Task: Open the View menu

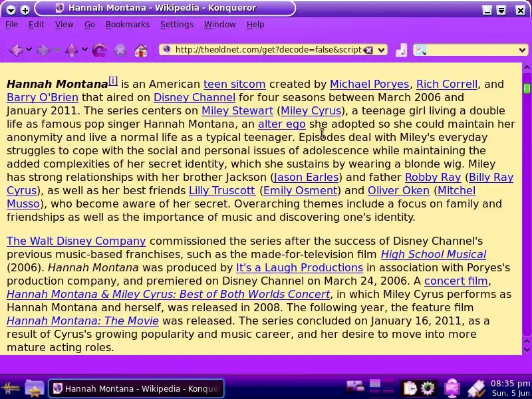Action: click(64, 25)
